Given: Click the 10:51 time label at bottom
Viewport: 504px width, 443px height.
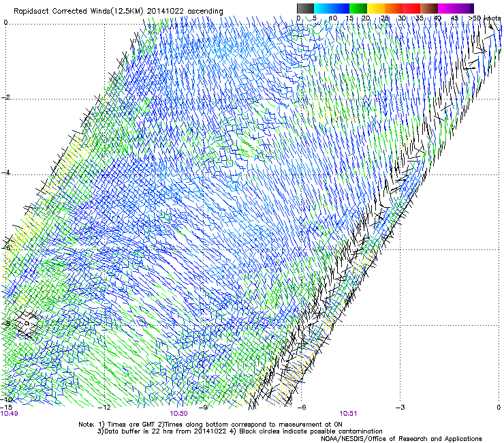Looking at the screenshot, I should coord(348,414).
